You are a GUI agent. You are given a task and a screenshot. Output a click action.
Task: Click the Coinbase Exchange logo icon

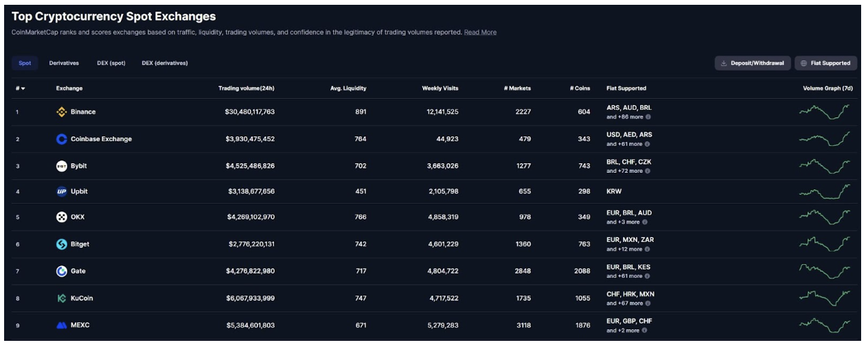[62, 139]
